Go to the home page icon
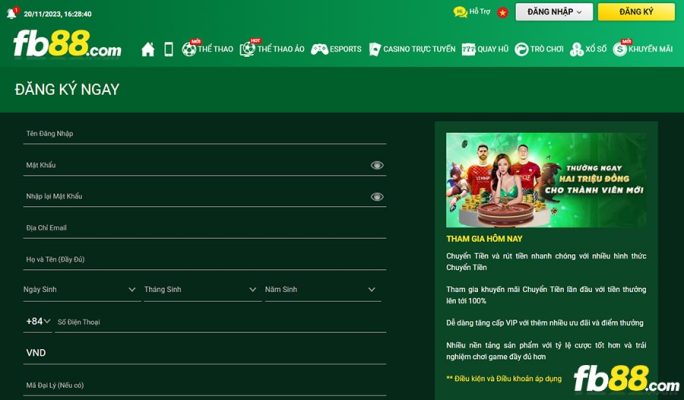 point(148,49)
